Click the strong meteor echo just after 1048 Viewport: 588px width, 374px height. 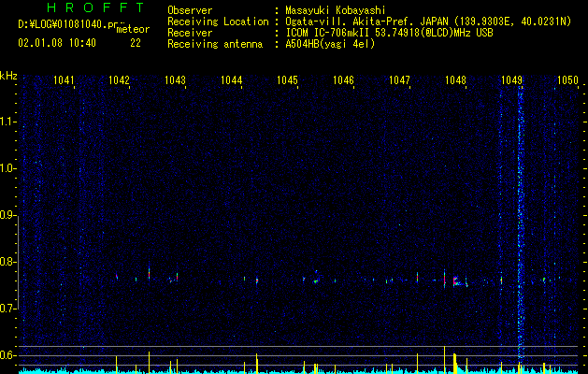click(455, 281)
